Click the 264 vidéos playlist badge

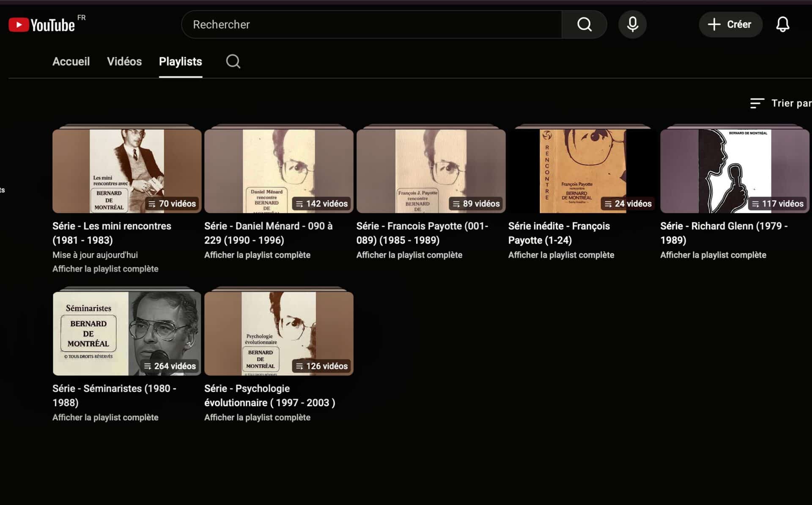coord(170,366)
